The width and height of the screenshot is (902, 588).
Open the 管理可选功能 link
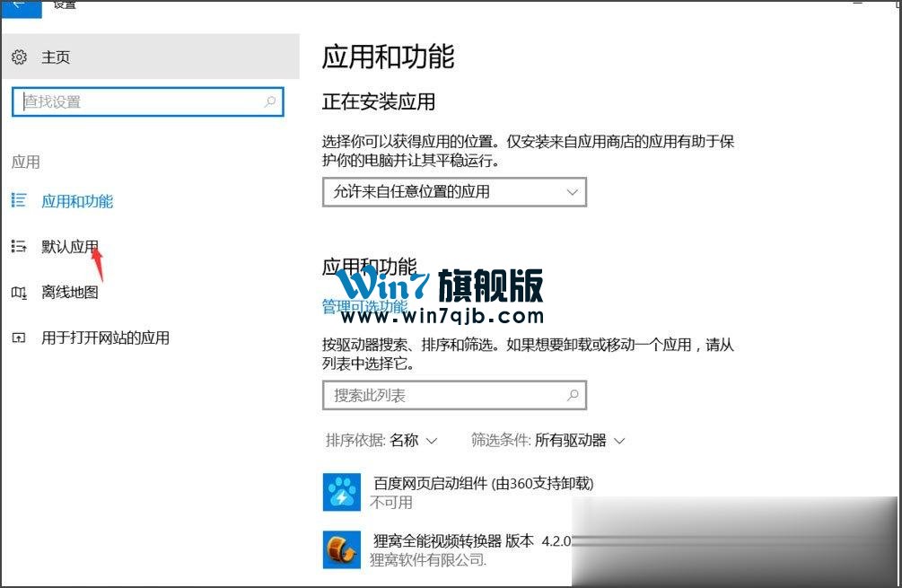(364, 307)
